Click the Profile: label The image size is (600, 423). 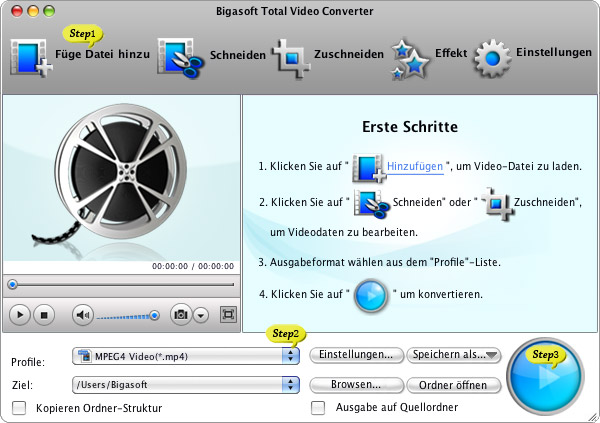28,362
